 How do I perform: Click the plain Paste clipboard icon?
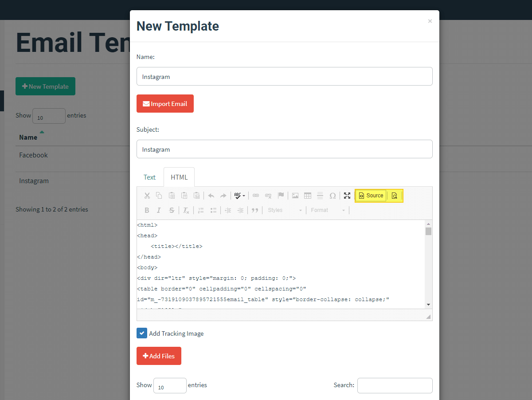[x=172, y=196]
